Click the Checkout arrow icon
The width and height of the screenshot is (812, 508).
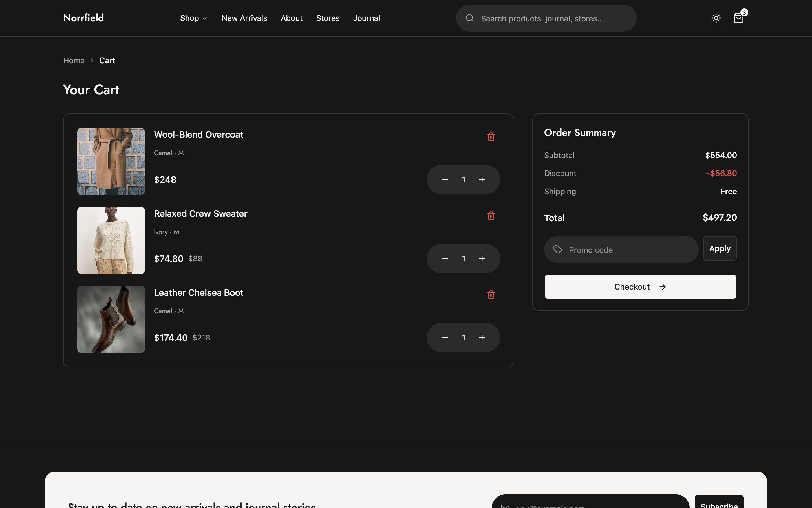tap(662, 286)
